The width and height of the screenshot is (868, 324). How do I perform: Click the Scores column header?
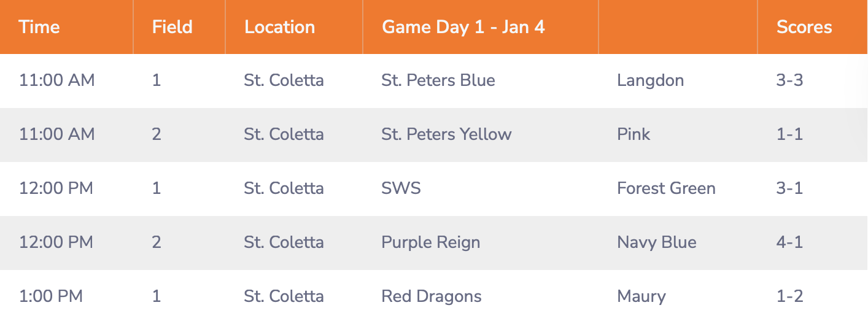(804, 27)
